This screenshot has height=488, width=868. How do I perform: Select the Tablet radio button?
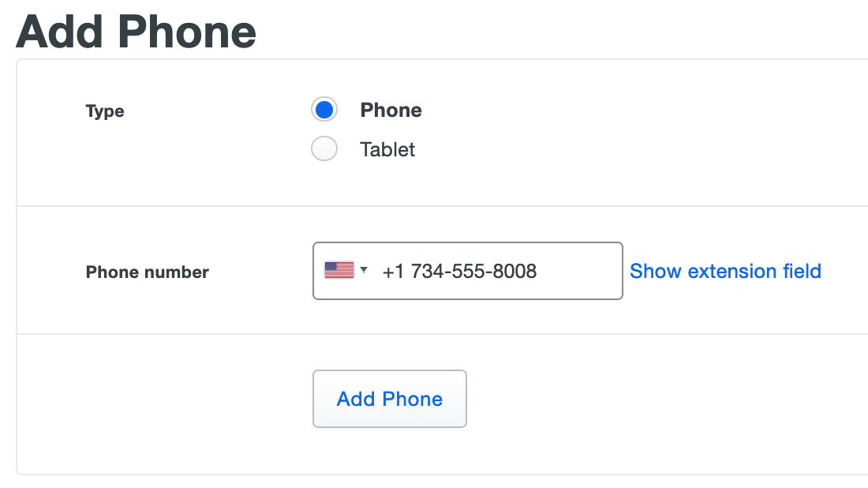point(324,149)
